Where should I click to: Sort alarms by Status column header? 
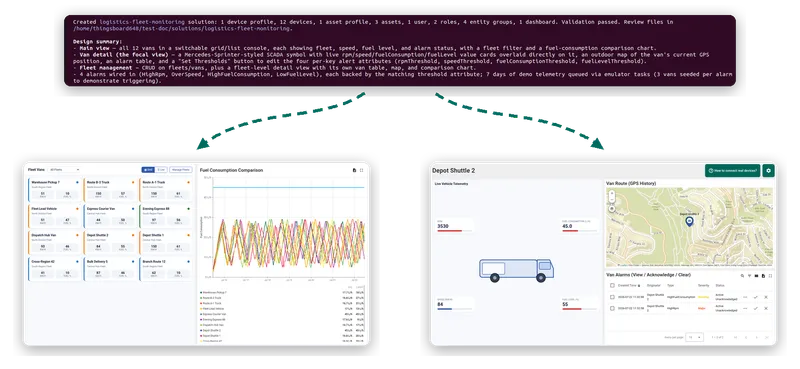click(720, 285)
